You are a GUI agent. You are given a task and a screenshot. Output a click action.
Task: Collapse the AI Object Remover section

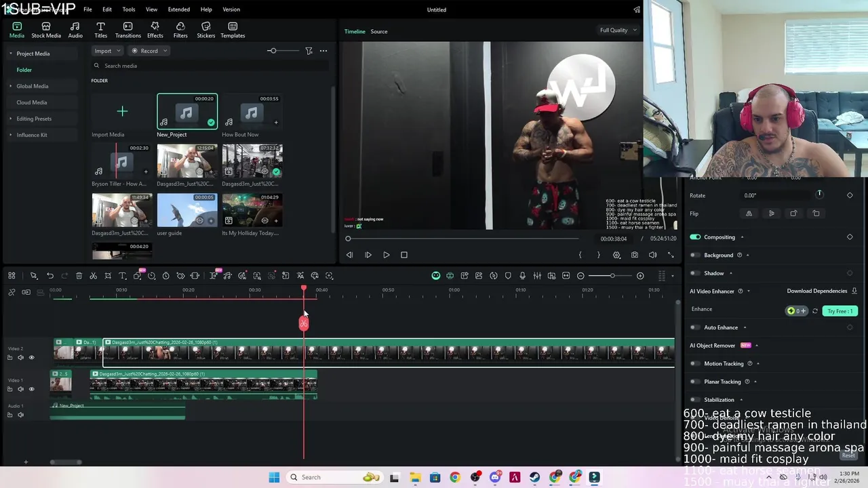pos(757,346)
